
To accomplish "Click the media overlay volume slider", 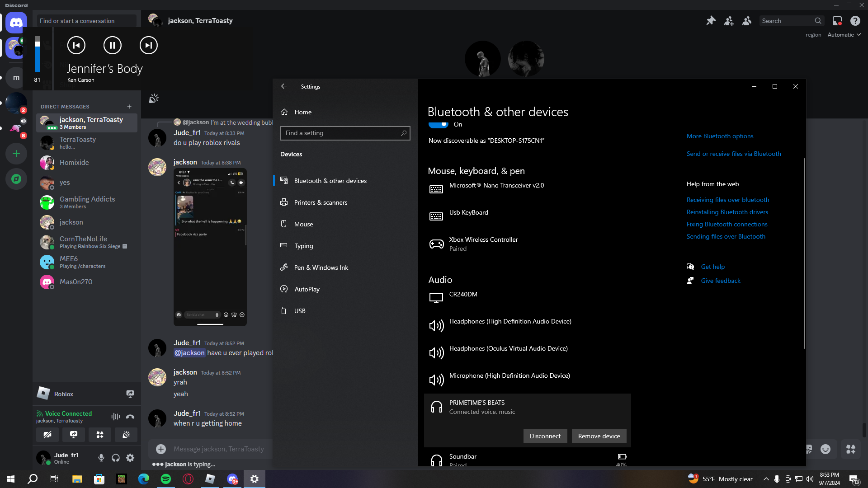I will coord(37,54).
